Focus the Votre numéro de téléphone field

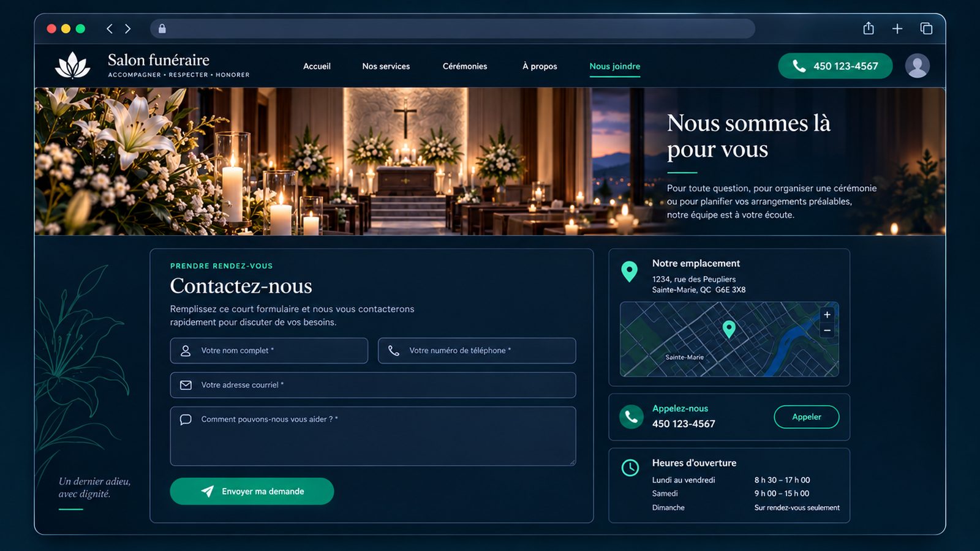click(x=477, y=351)
